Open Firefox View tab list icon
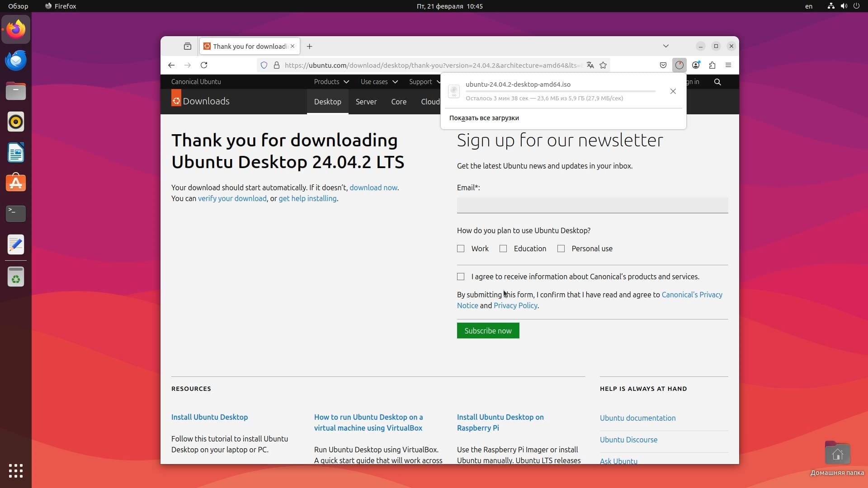This screenshot has height=488, width=868. (x=188, y=46)
